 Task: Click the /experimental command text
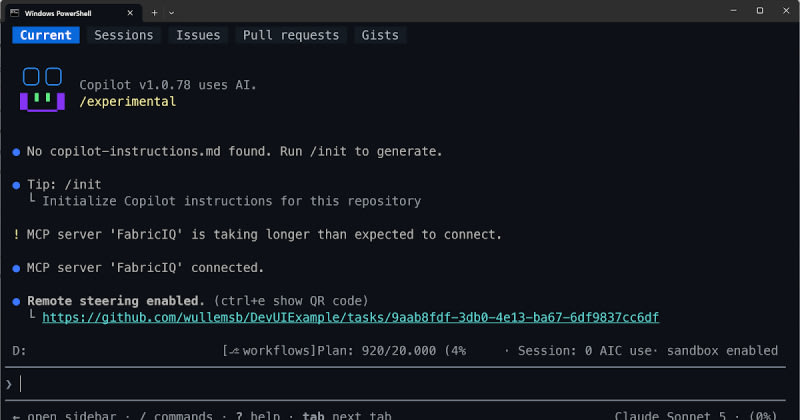click(x=128, y=102)
